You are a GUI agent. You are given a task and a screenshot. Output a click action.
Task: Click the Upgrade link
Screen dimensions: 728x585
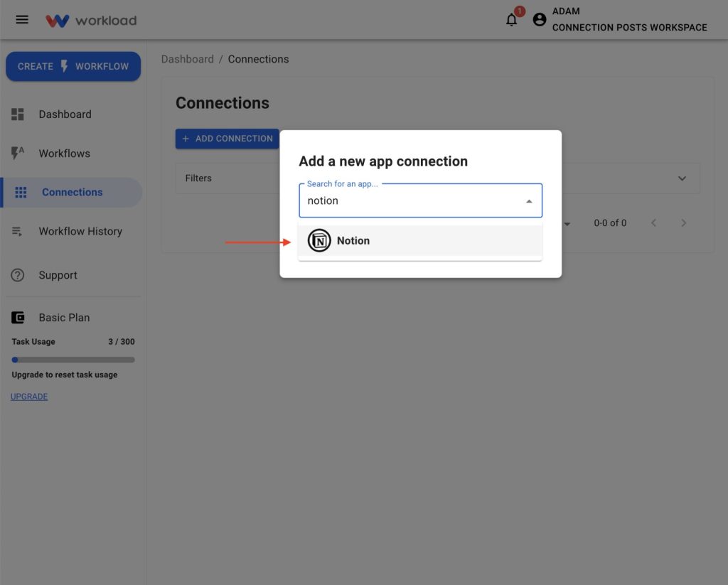[x=29, y=397]
